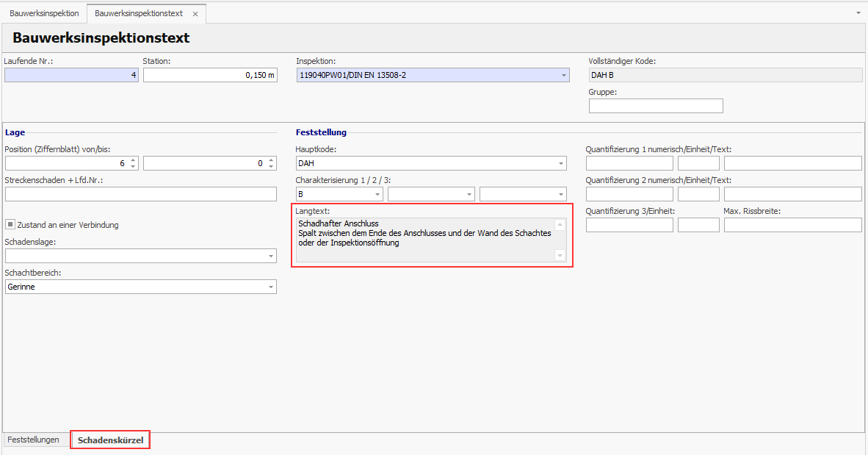Switch to the Bauwerksinspektion tab
Screen dimensions: 868x455
tap(44, 14)
